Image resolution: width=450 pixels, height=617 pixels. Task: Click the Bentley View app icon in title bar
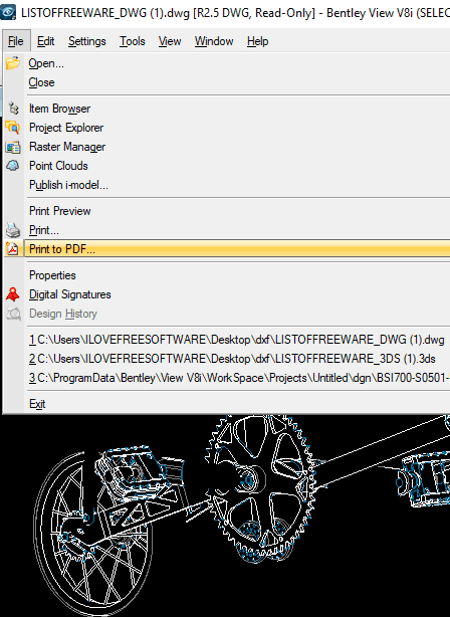(8, 12)
